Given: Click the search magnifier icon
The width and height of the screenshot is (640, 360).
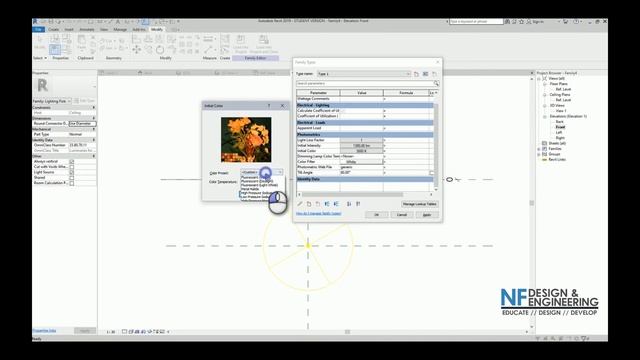Looking at the screenshot, I should (436, 83).
